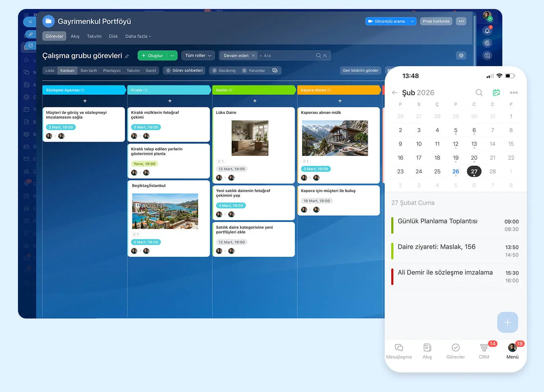The height and width of the screenshot is (392, 544).
Task: Expand the Oluştur button dropdown arrow
Action: coord(172,55)
